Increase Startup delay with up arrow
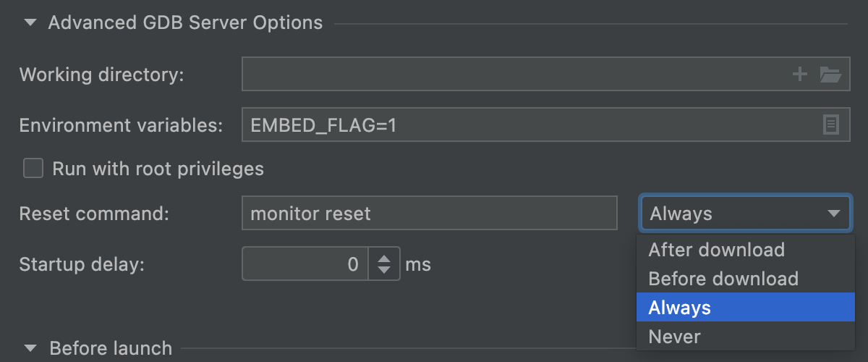 [x=384, y=258]
